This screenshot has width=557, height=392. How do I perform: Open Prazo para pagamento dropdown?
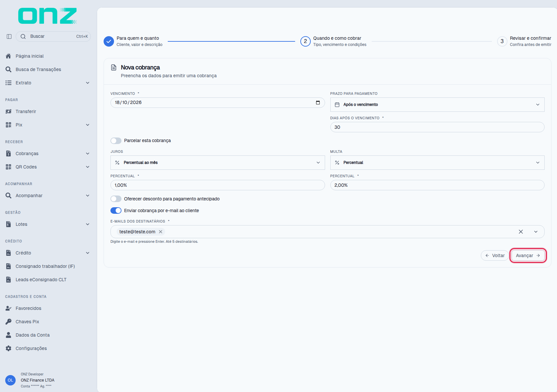point(437,105)
